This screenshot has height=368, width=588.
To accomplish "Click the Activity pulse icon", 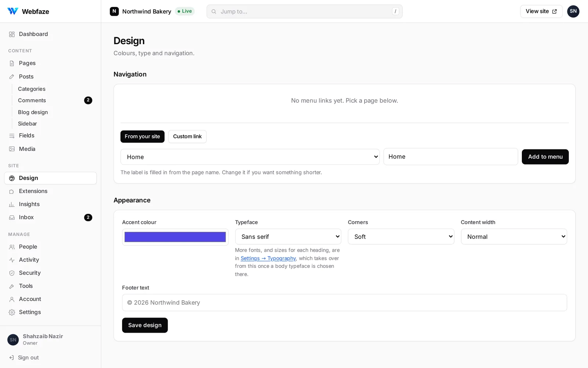I will [x=12, y=260].
